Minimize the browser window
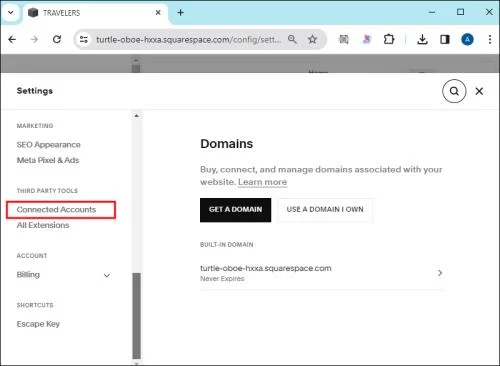Screen dimensions: 500x366 coord(432,12)
